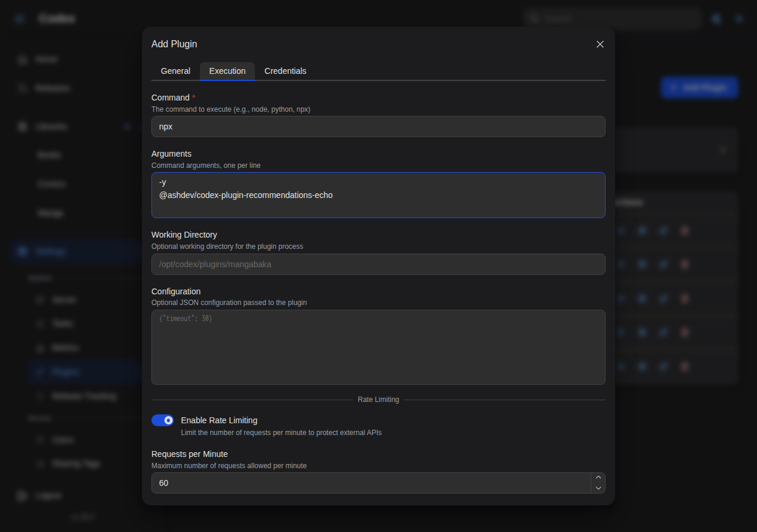The height and width of the screenshot is (532, 757).
Task: Click the '@ashdev/codex-plugin-recommendations-echo' argument line
Action: [x=245, y=195]
